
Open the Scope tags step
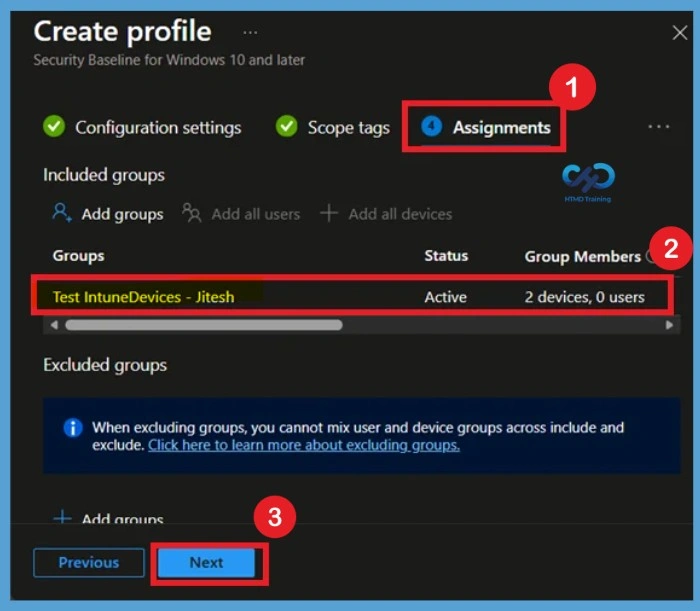[349, 128]
